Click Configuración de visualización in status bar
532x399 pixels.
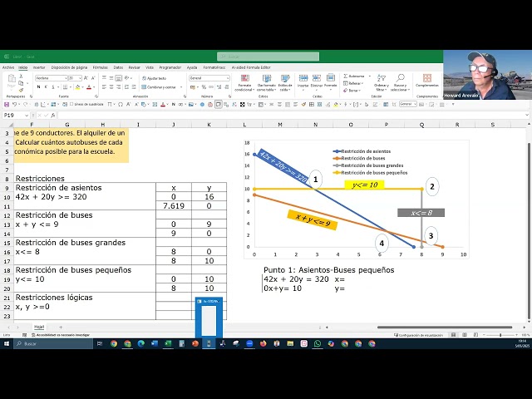point(418,335)
